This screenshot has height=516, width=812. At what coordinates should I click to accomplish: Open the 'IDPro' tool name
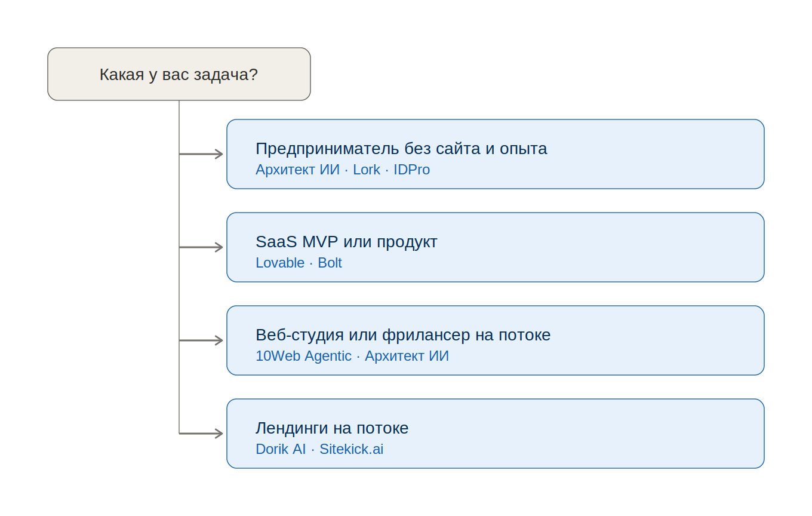[411, 170]
